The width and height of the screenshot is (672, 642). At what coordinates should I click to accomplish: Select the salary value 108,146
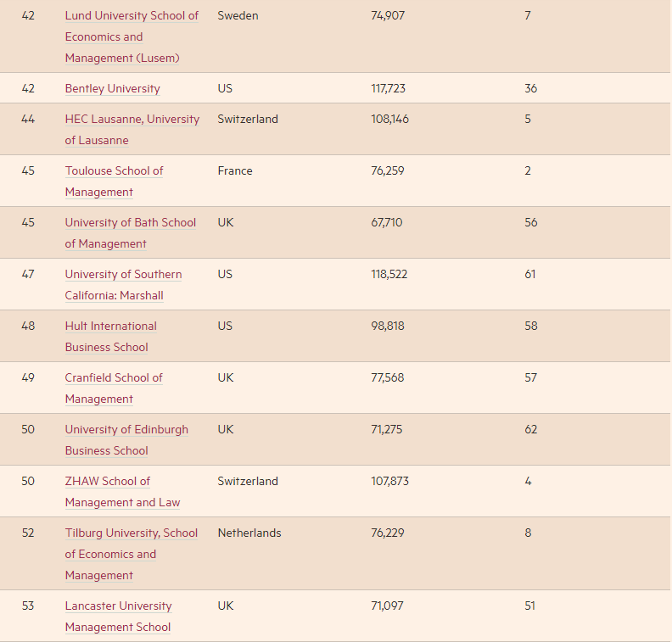pyautogui.click(x=390, y=119)
